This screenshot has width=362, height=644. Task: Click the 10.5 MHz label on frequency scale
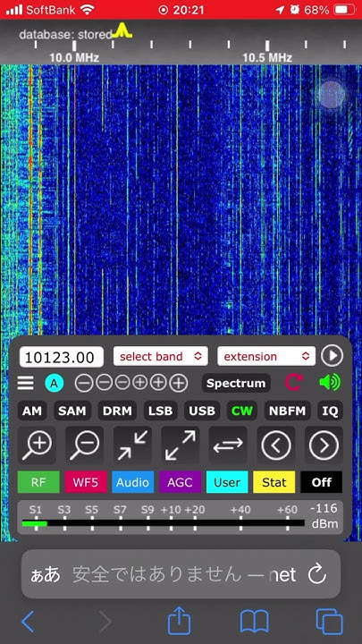(x=267, y=58)
